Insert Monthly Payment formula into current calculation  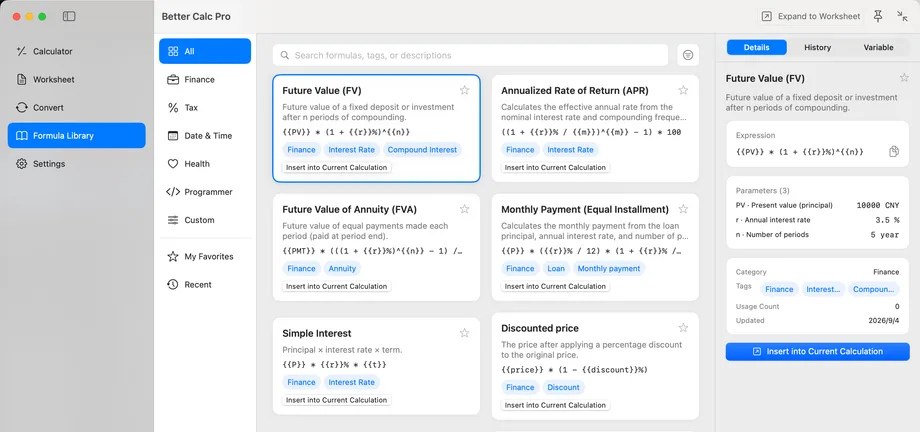click(556, 286)
